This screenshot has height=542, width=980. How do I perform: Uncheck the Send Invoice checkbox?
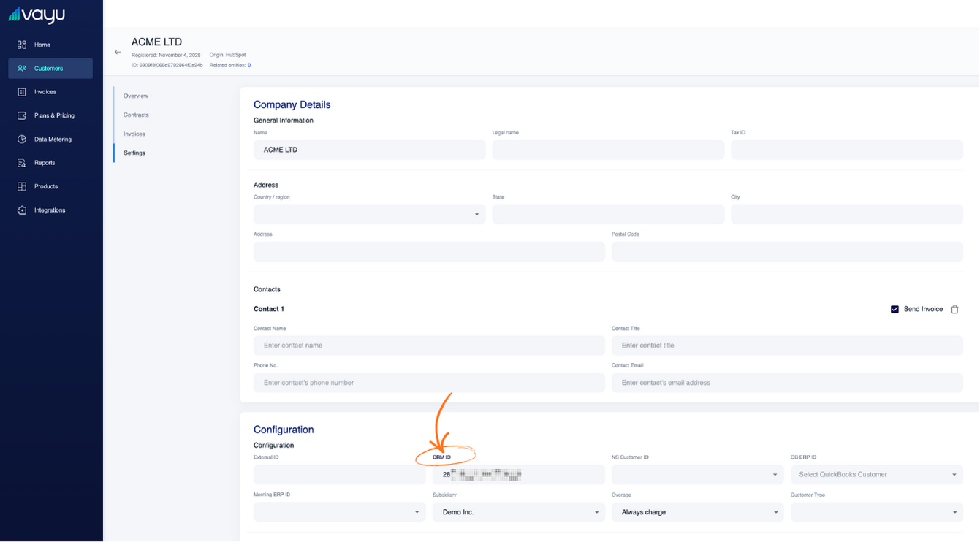pos(894,309)
